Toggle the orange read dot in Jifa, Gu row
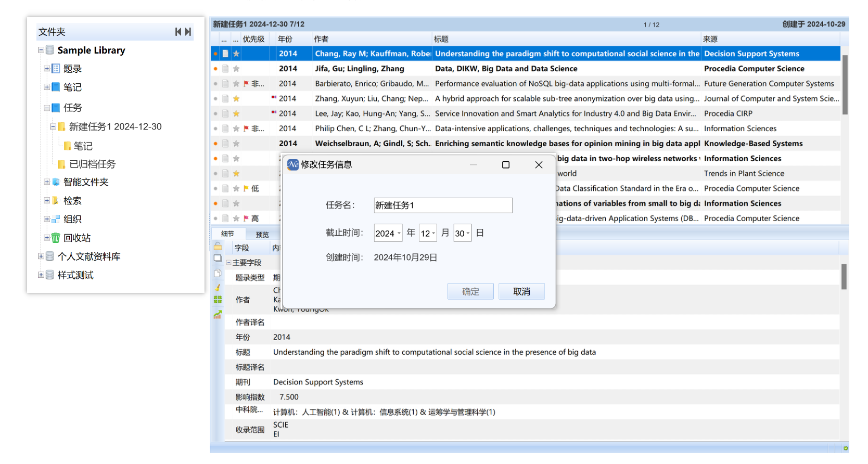 click(215, 69)
